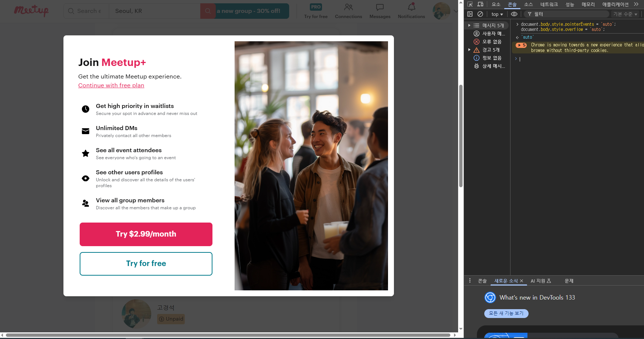The image size is (644, 339).
Task: Expand the profile menu chevron
Action: (456, 11)
